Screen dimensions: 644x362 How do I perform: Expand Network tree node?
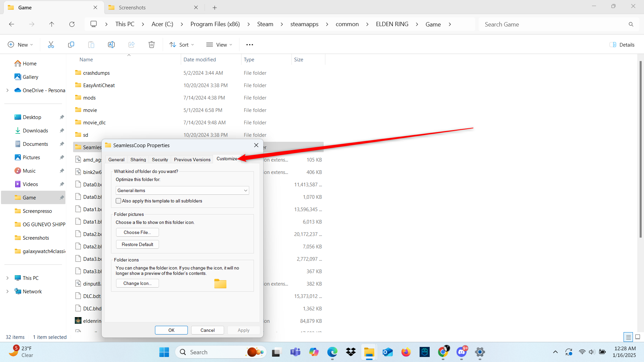pos(7,291)
